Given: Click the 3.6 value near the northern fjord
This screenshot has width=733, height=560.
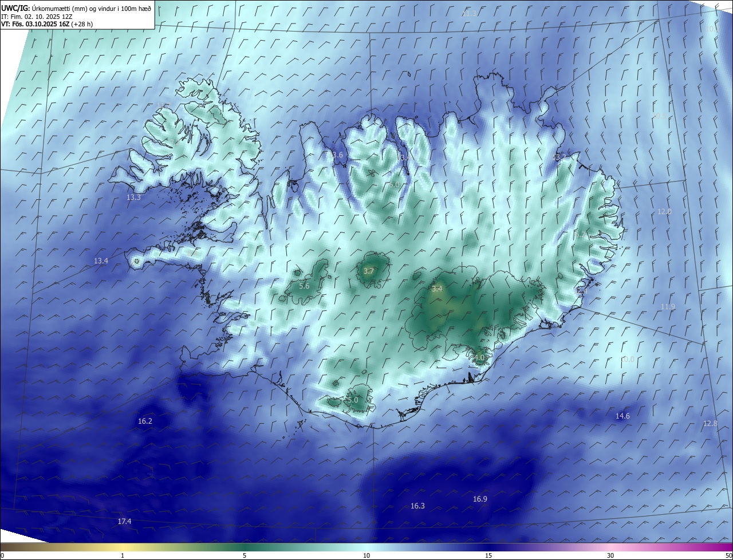Looking at the screenshot, I should click(x=337, y=155).
